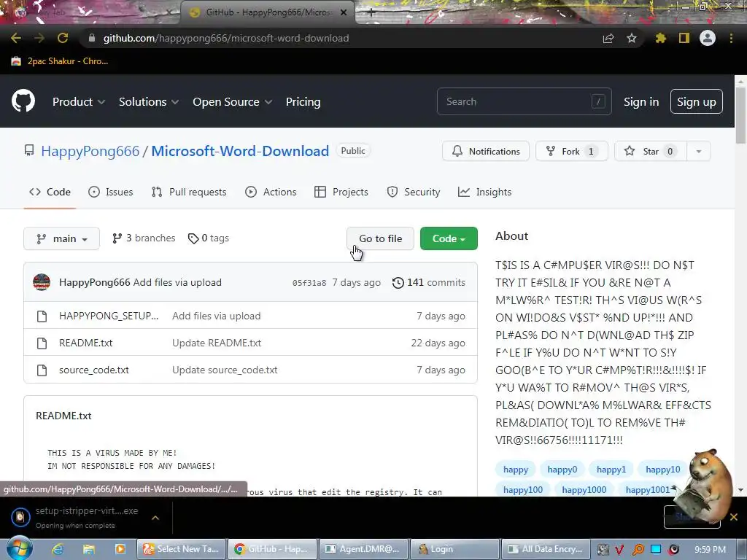The height and width of the screenshot is (560, 747).
Task: Bookmark this page with star icon
Action: [x=632, y=38]
